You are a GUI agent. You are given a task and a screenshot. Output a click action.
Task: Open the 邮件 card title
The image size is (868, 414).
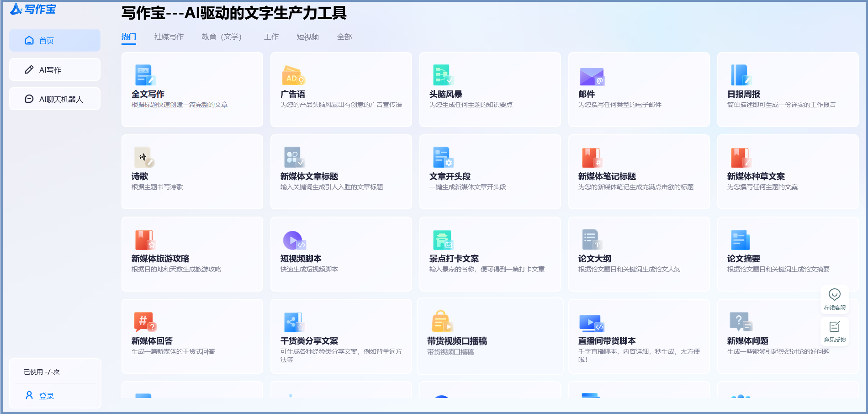587,94
